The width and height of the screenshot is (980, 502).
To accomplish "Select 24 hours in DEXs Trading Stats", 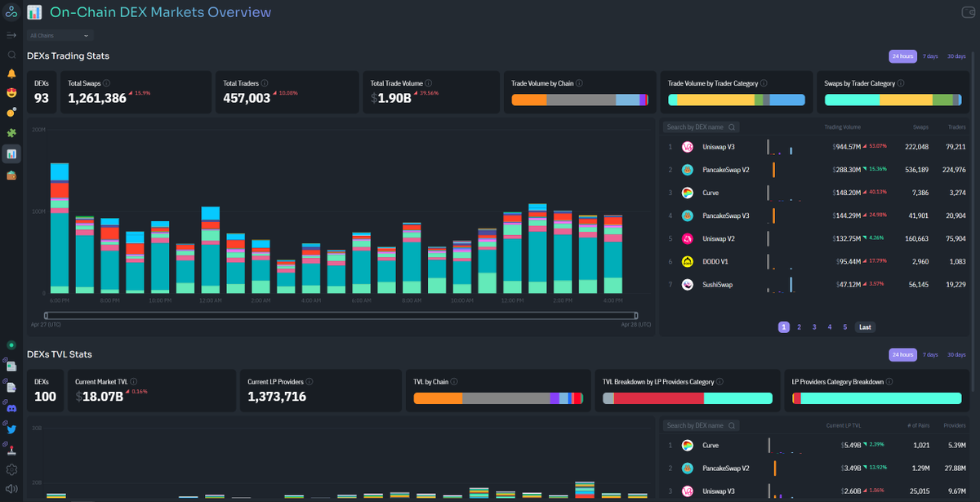I will [x=902, y=56].
